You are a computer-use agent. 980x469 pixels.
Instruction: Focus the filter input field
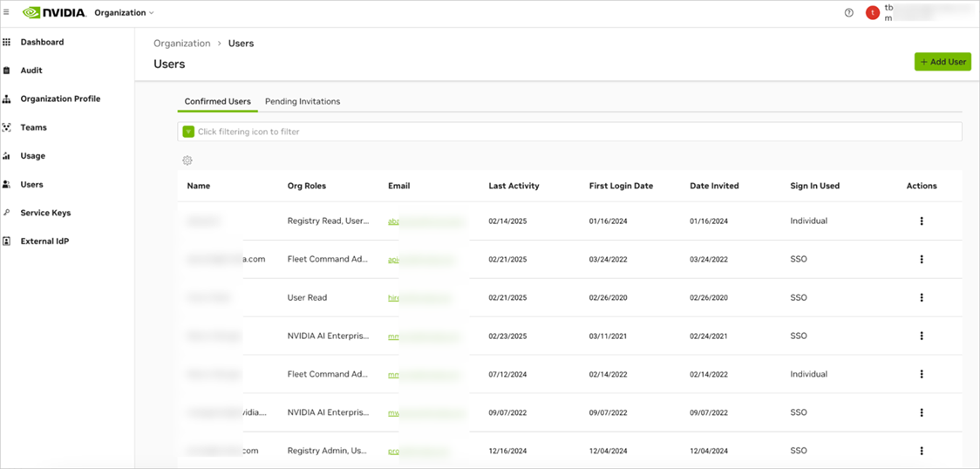tap(569, 132)
